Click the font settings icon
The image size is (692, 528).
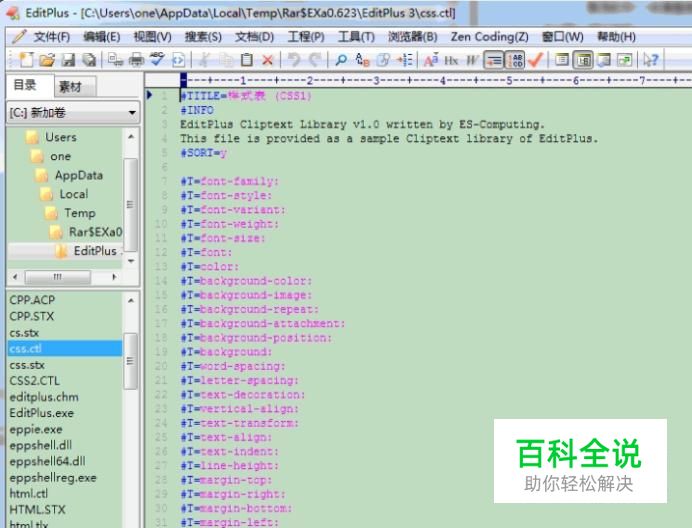431,60
